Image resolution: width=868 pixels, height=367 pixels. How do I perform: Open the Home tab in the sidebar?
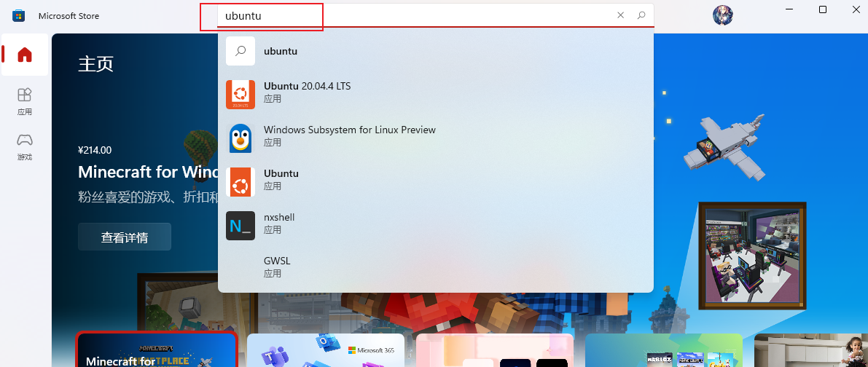[x=24, y=55]
